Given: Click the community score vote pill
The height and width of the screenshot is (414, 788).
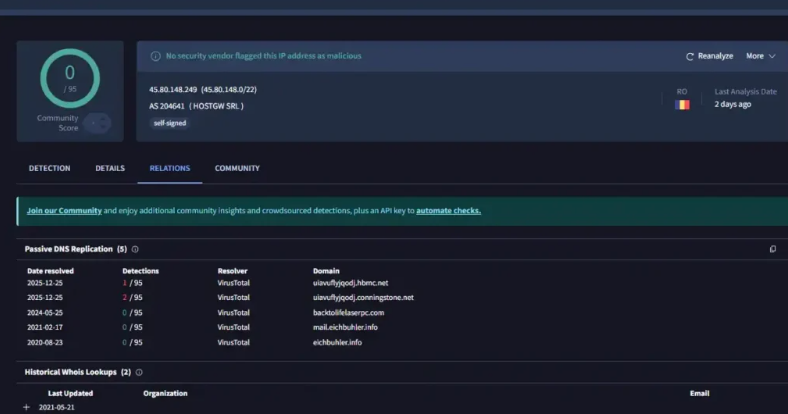Looking at the screenshot, I should 97,123.
